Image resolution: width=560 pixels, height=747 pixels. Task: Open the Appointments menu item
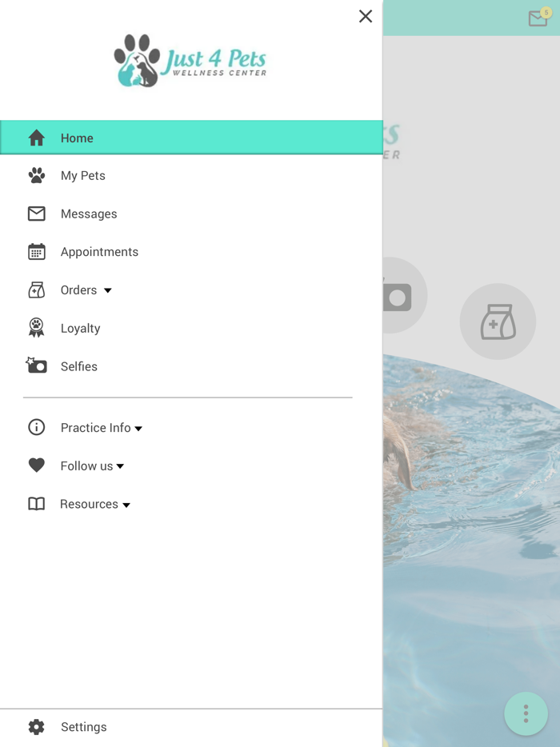(x=99, y=252)
